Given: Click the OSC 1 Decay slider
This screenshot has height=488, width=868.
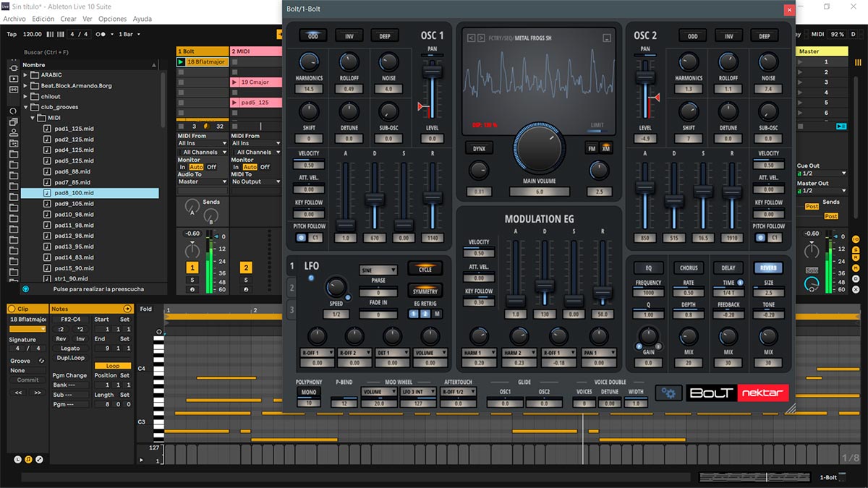Looking at the screenshot, I should coord(374,199).
